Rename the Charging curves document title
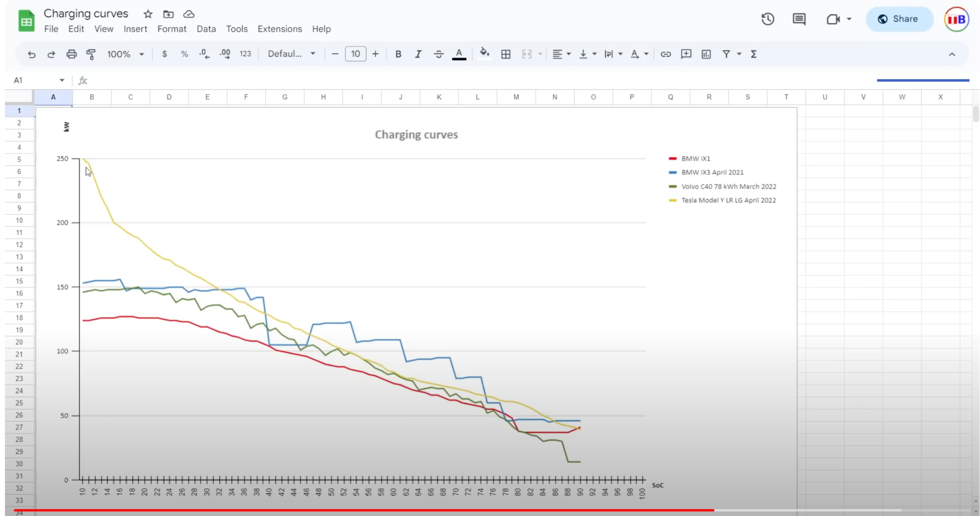 (86, 13)
